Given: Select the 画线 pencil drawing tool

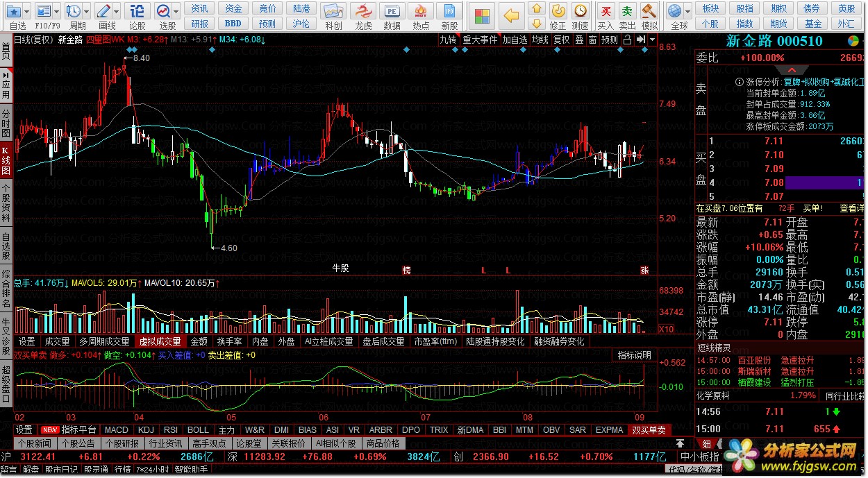Looking at the screenshot, I should click(103, 11).
